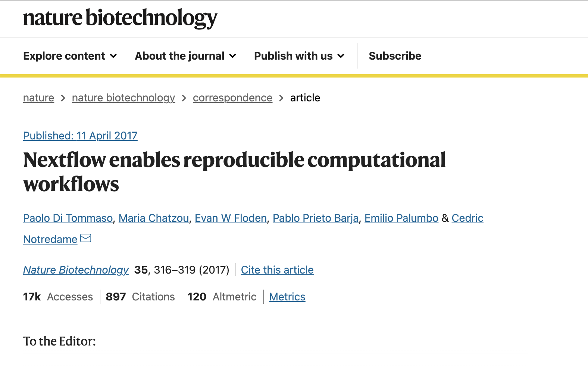Expand the Explore content dropdown
Image resolution: width=588 pixels, height=369 pixels.
click(70, 56)
